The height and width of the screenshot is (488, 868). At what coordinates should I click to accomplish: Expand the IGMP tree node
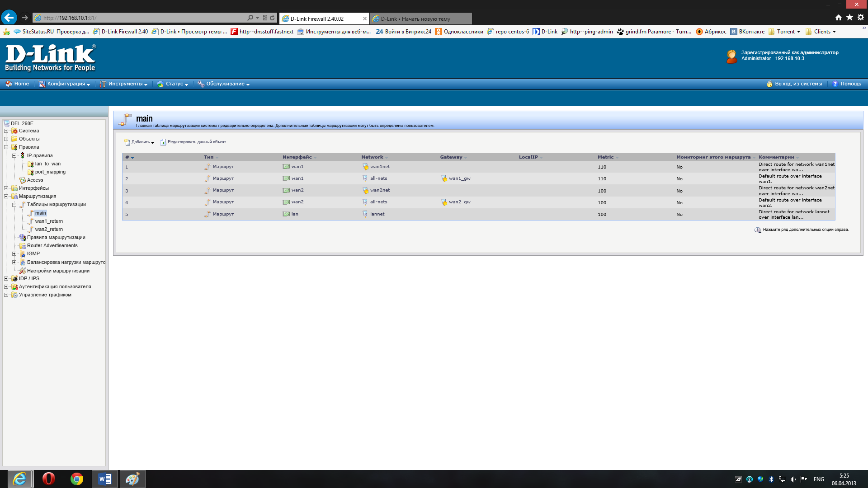coord(14,254)
